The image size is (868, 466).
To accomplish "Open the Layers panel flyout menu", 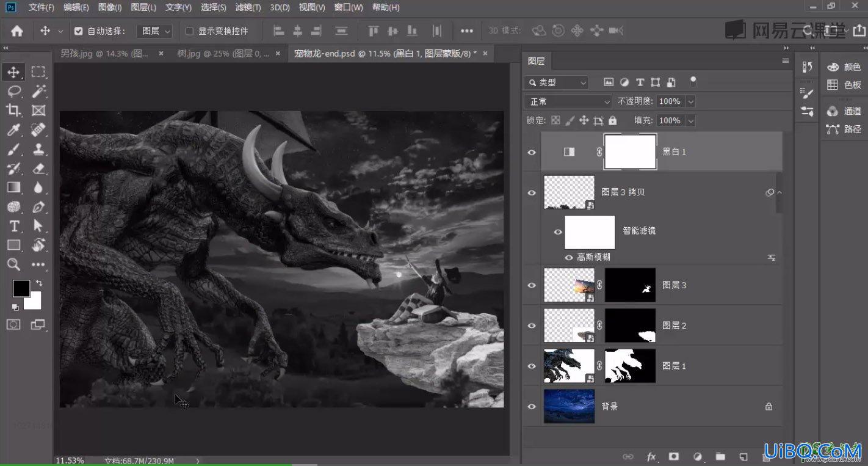I will pyautogui.click(x=785, y=61).
